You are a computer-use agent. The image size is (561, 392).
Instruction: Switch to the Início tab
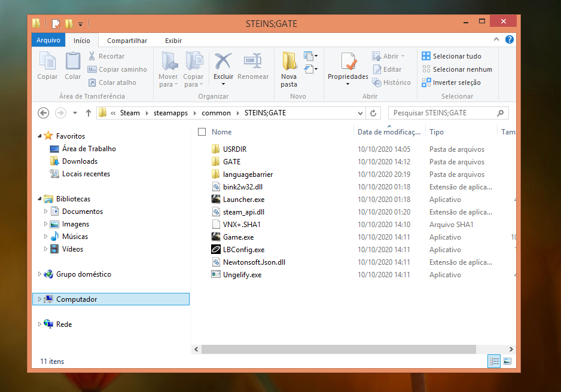81,41
